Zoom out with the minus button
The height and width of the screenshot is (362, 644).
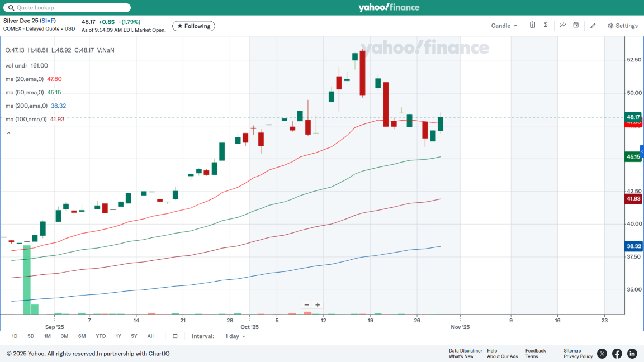coord(306,305)
